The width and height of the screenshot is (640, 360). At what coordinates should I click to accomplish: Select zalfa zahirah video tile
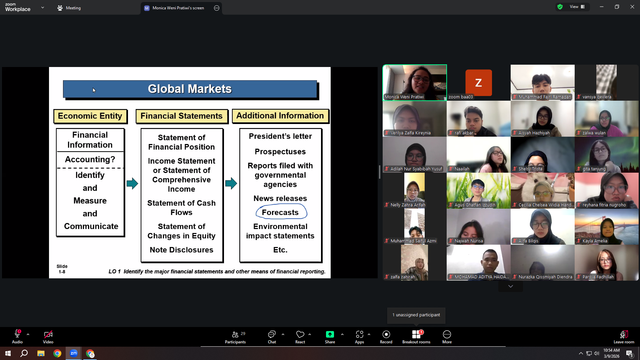pyautogui.click(x=414, y=263)
